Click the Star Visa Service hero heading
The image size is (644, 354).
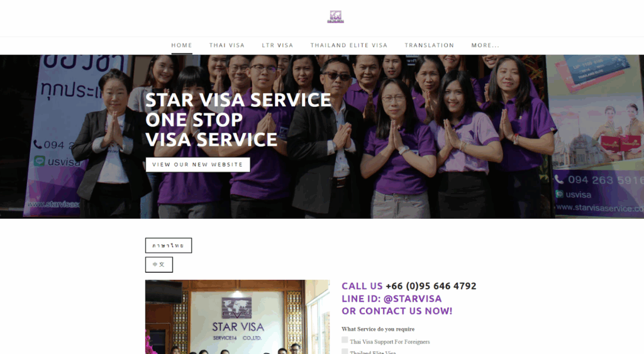click(238, 119)
